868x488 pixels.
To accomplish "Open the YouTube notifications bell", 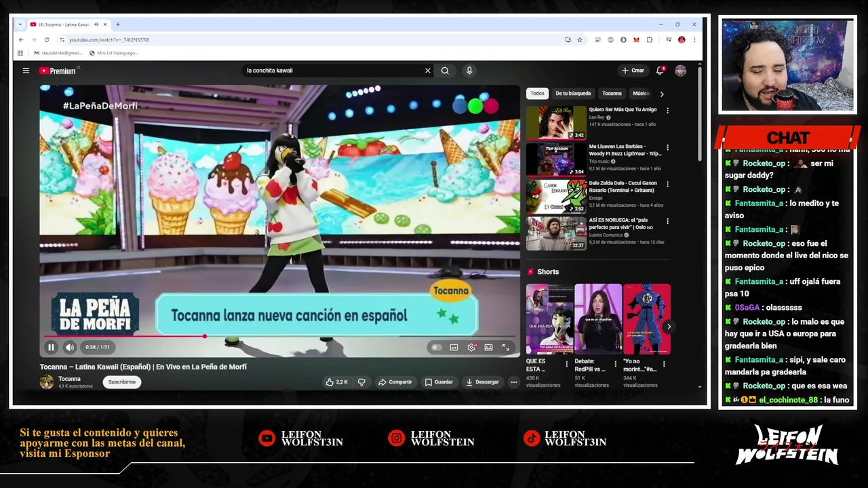I will [x=660, y=70].
